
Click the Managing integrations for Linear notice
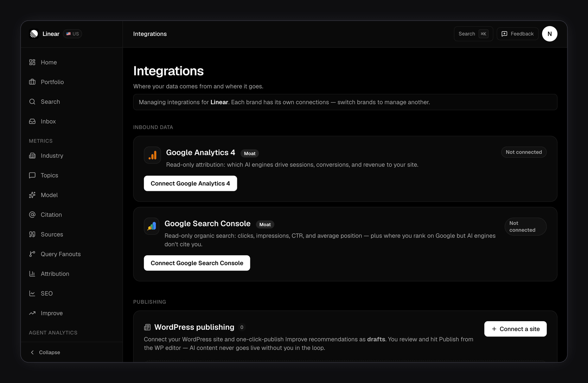(x=345, y=102)
